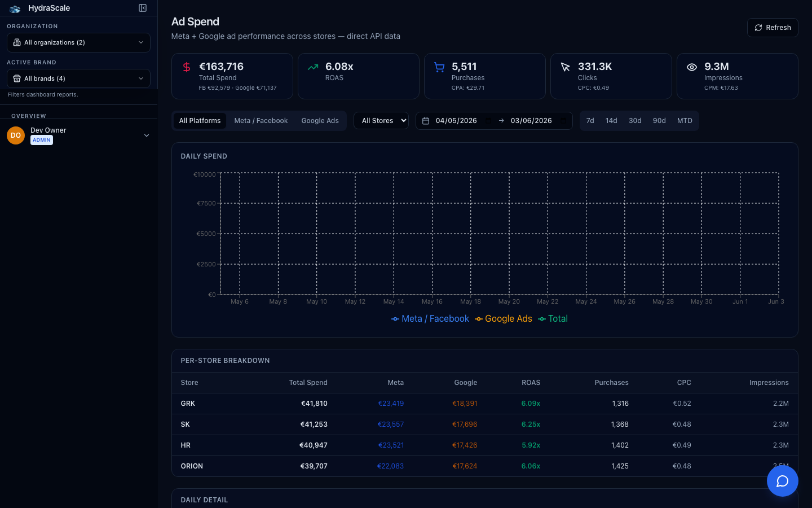Click the 1,402 purchases value
Image resolution: width=812 pixels, height=508 pixels.
(620, 445)
